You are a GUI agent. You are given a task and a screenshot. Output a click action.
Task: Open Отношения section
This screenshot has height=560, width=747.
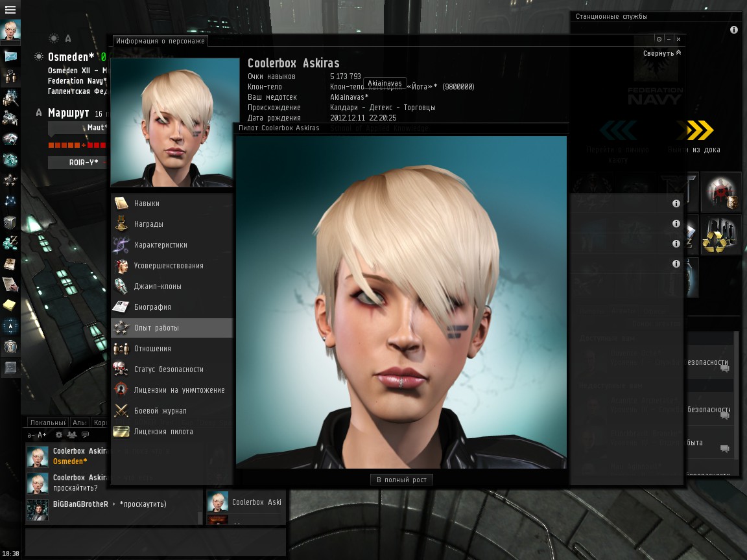pos(172,349)
